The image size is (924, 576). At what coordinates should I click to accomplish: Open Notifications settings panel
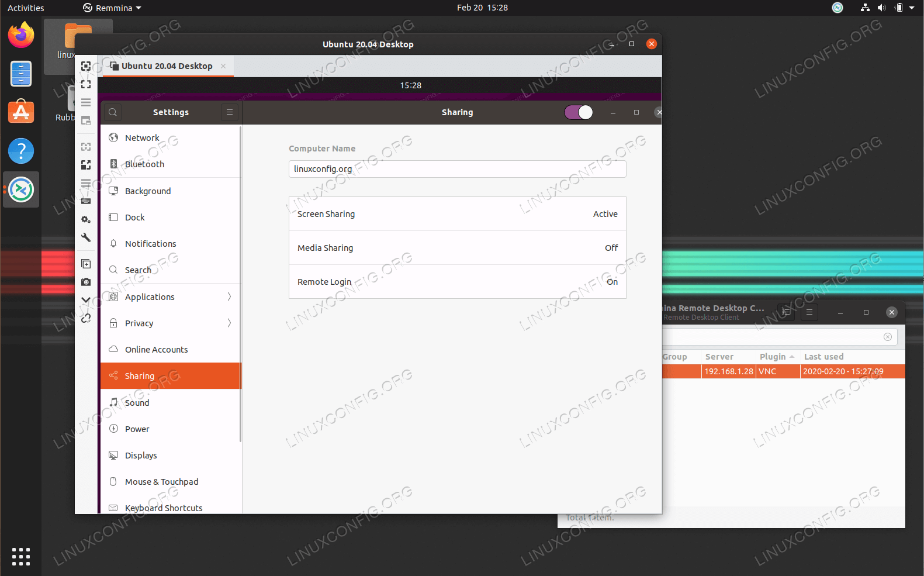pyautogui.click(x=171, y=244)
